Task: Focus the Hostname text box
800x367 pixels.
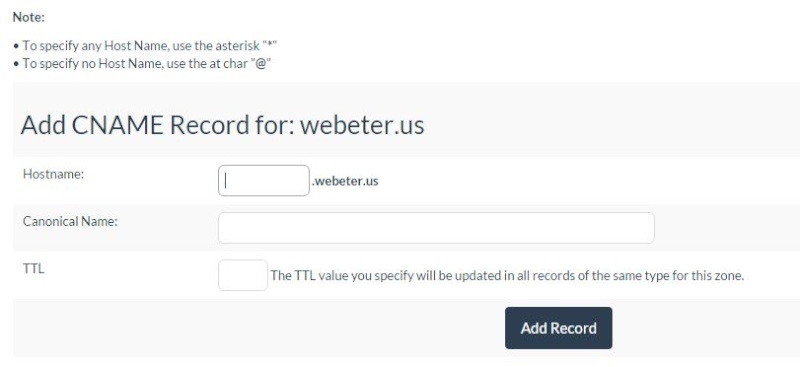Action: [263, 180]
